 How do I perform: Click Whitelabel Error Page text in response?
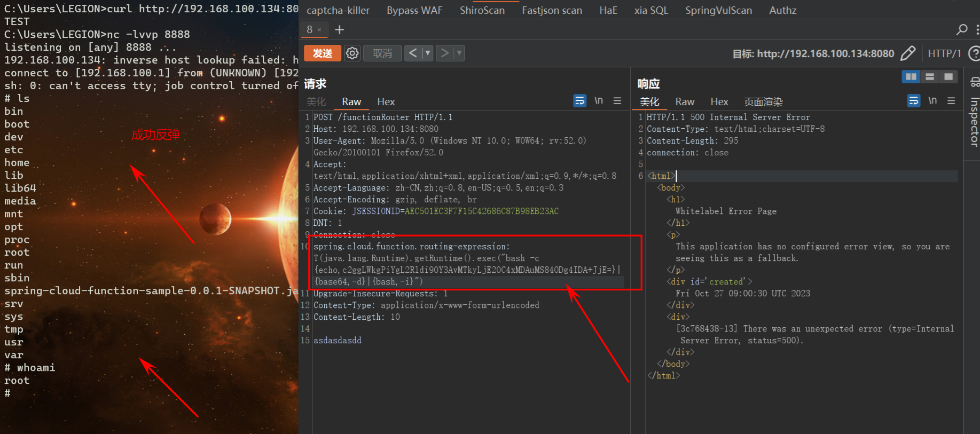coord(726,211)
